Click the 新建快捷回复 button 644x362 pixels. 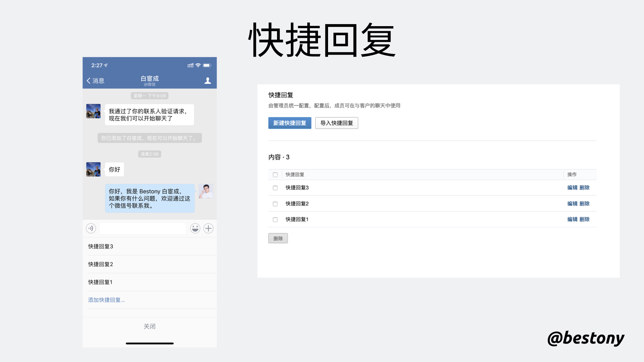(289, 123)
